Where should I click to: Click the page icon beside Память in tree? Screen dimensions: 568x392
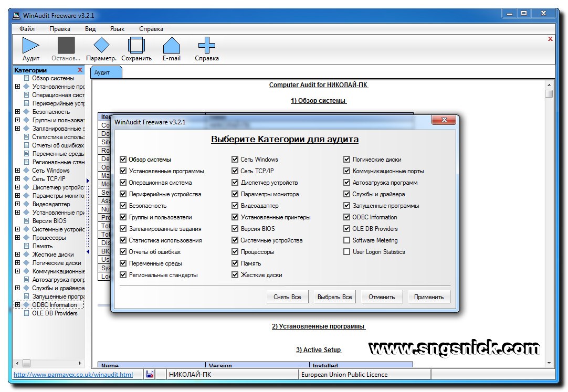click(x=26, y=246)
